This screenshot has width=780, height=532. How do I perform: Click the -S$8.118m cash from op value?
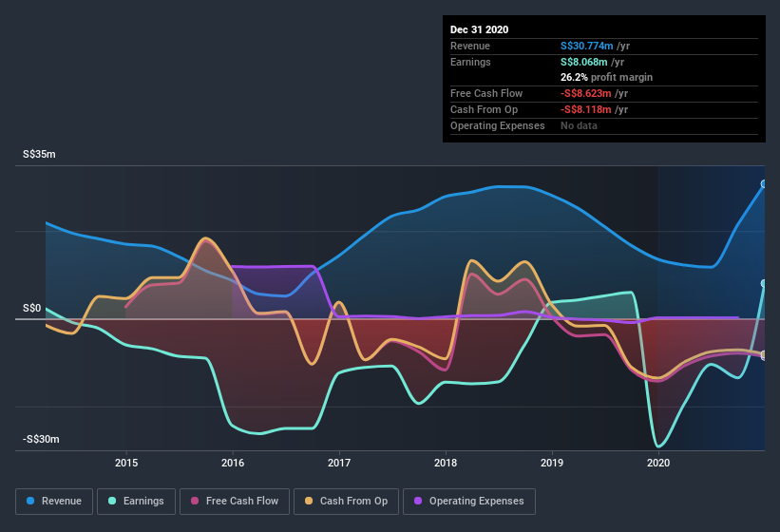(586, 109)
